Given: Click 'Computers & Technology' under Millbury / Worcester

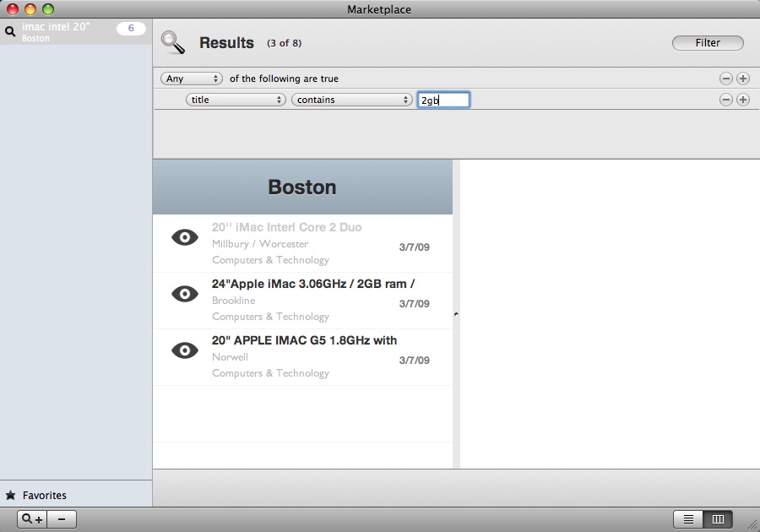Looking at the screenshot, I should [x=270, y=260].
